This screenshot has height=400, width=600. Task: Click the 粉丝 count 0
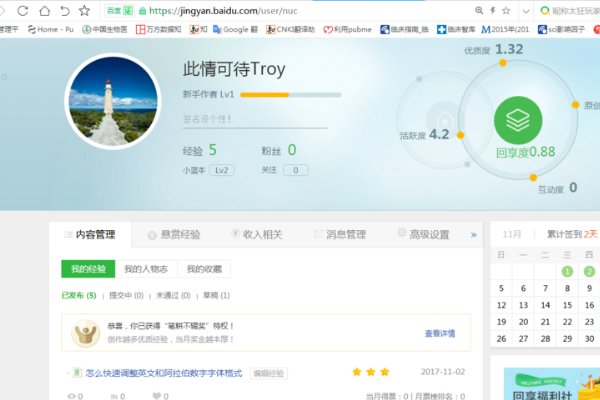tap(292, 150)
